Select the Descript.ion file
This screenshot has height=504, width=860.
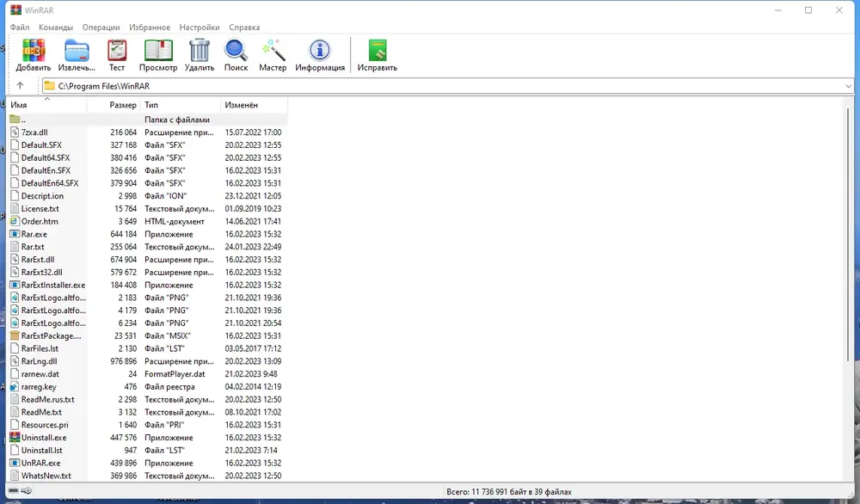tap(42, 196)
